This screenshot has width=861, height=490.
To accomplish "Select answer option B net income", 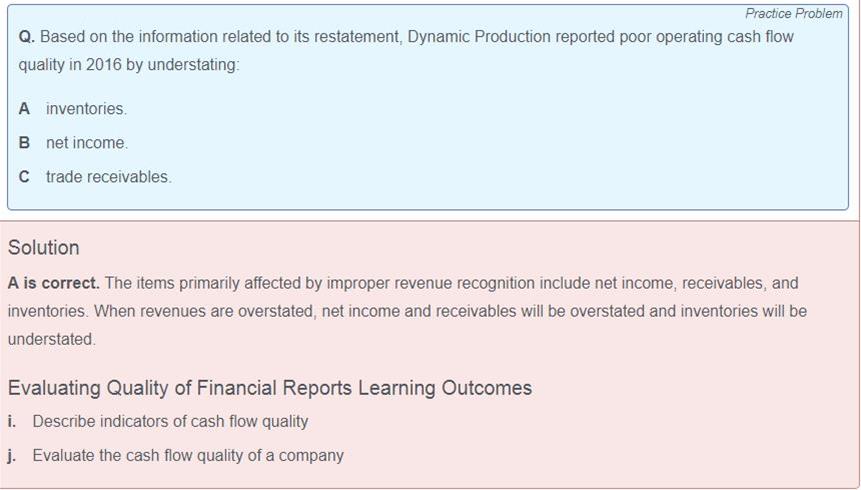I will (73, 143).
